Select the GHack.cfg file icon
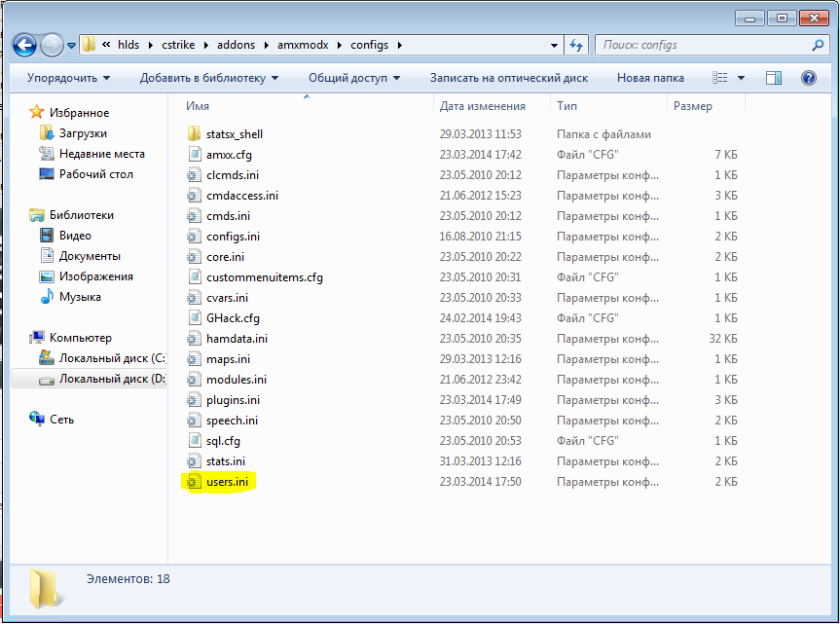This screenshot has width=840, height=624. pyautogui.click(x=194, y=317)
